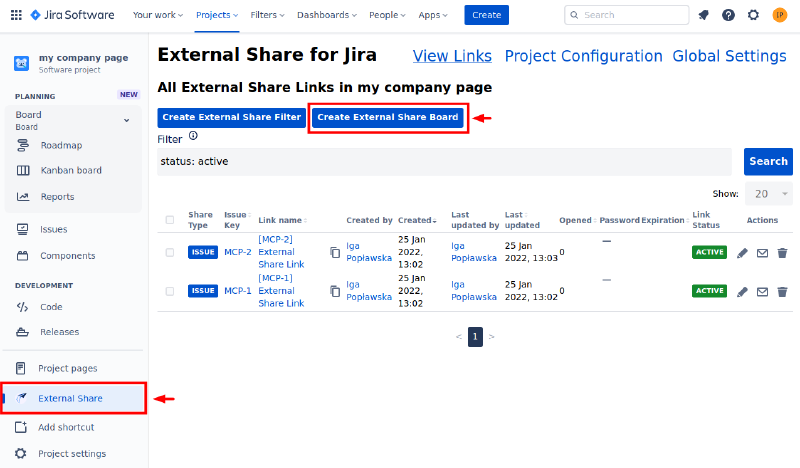Open the user profile avatar
800x468 pixels.
click(x=780, y=15)
